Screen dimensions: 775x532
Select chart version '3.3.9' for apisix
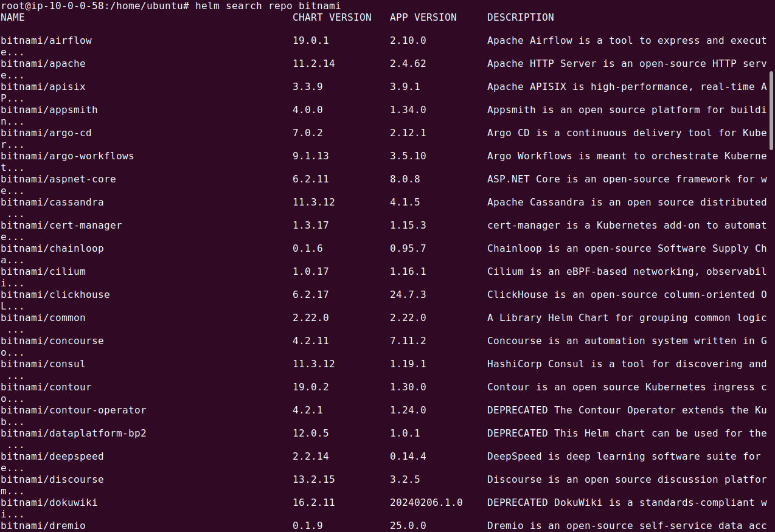tap(308, 87)
